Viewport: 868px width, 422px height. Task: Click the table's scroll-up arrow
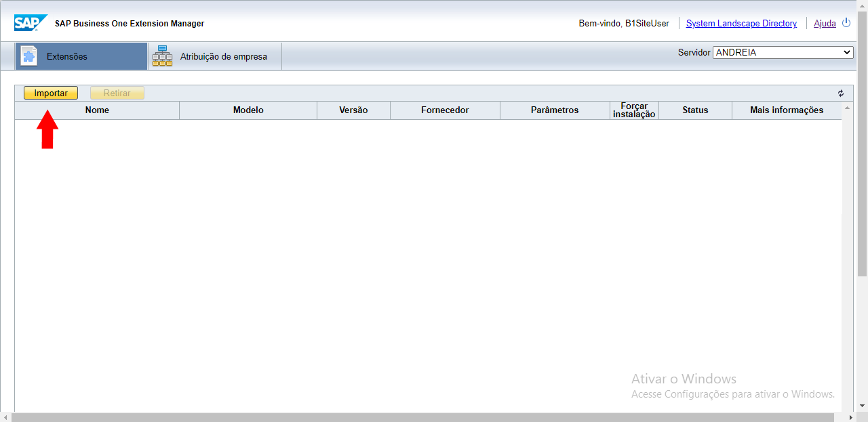[x=848, y=107]
